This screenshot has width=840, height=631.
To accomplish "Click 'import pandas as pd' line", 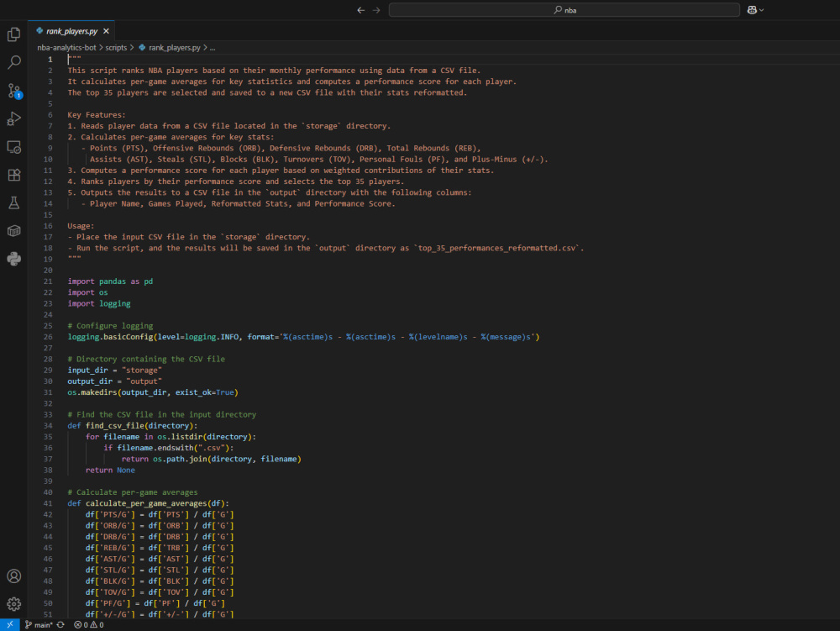I will click(110, 281).
